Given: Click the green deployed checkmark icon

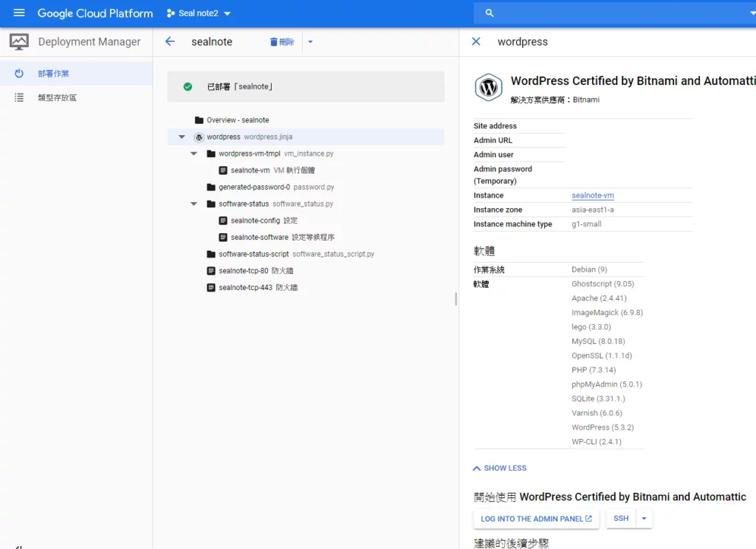Looking at the screenshot, I should point(188,87).
